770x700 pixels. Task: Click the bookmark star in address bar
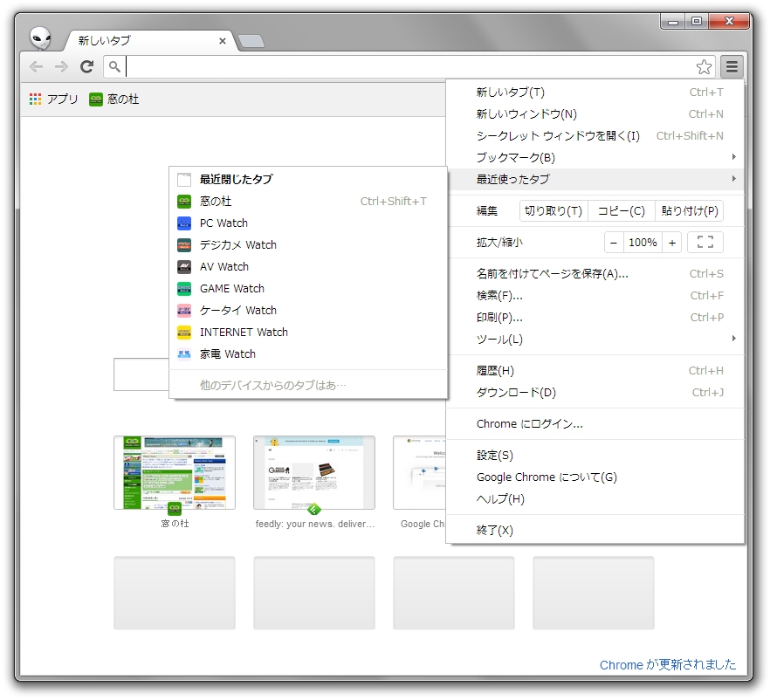coord(704,66)
